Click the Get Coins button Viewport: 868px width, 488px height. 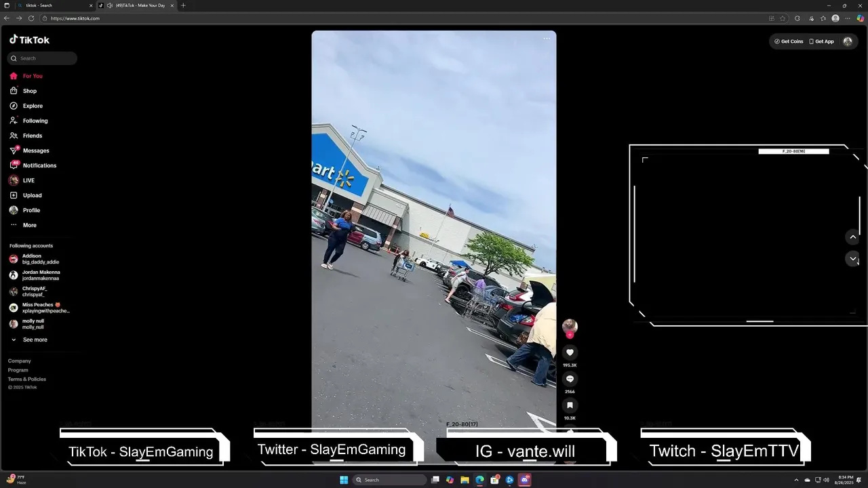(789, 41)
